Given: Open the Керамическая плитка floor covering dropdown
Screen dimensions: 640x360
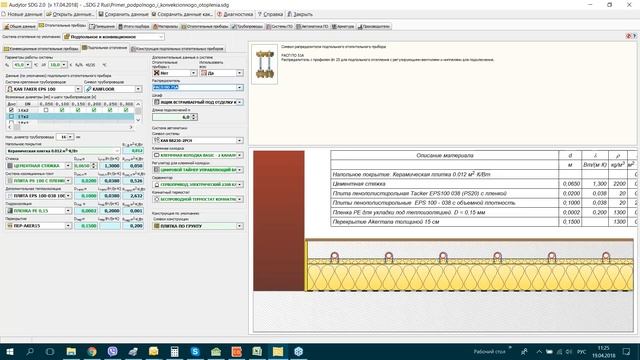Looking at the screenshot, I should [117, 151].
